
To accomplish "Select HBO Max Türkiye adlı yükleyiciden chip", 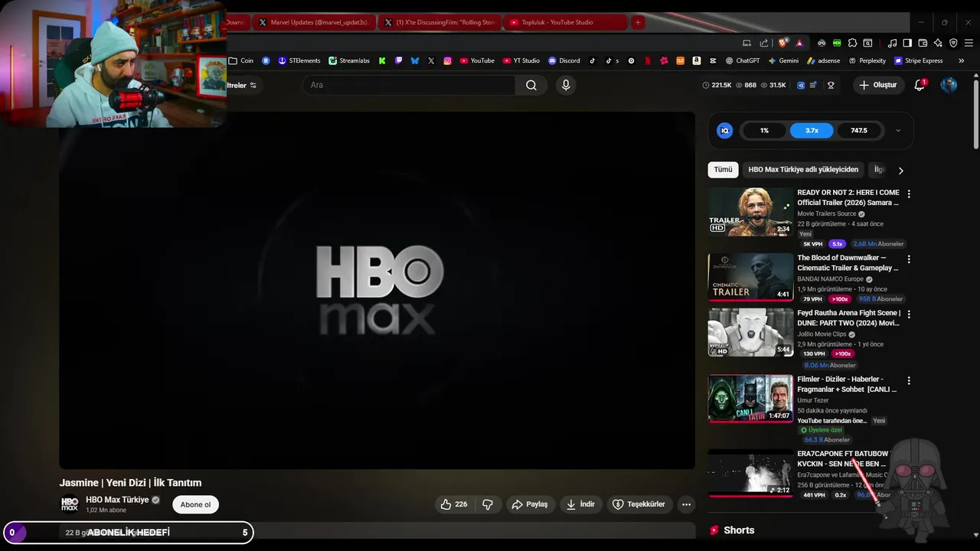I will [803, 170].
